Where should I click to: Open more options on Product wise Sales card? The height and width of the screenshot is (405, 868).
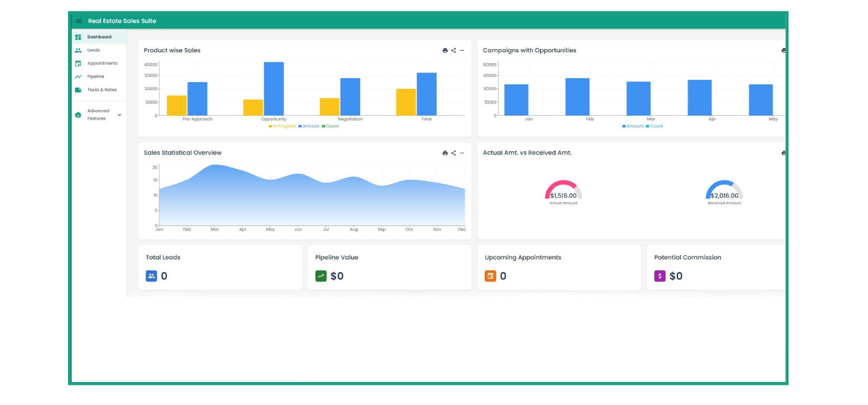[462, 50]
